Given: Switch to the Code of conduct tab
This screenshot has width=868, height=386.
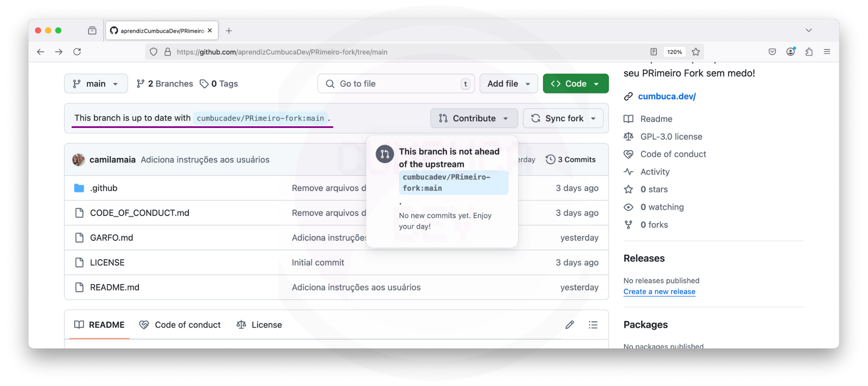Looking at the screenshot, I should 180,325.
